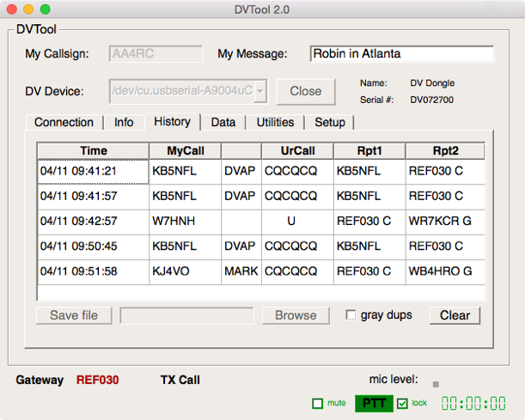Sort by the Time column header
The height and width of the screenshot is (420, 525).
click(93, 151)
